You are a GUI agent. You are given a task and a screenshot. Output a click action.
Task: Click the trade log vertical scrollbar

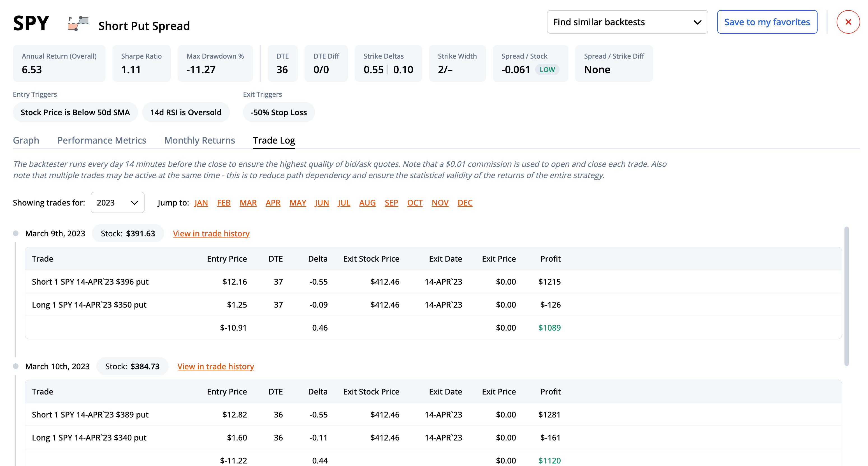(846, 296)
